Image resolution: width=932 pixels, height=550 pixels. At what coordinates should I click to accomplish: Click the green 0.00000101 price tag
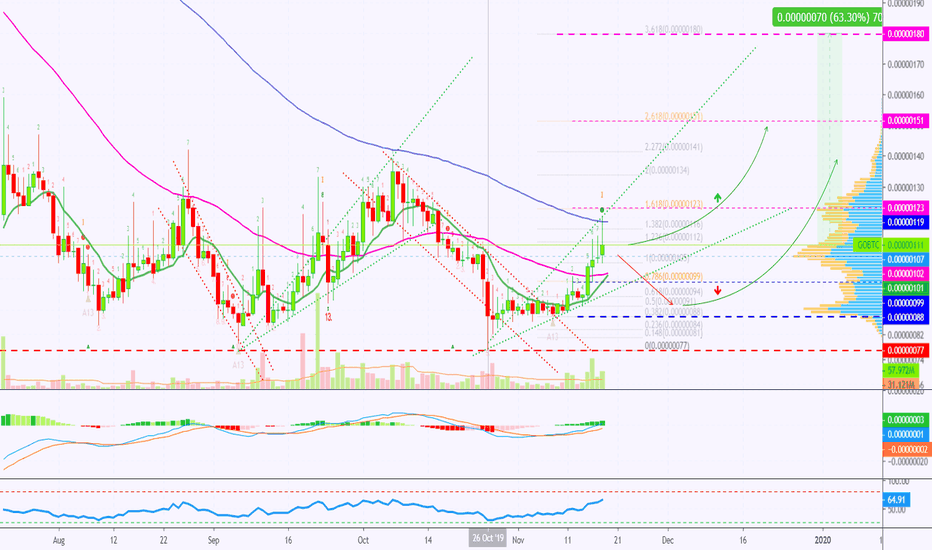(x=906, y=288)
